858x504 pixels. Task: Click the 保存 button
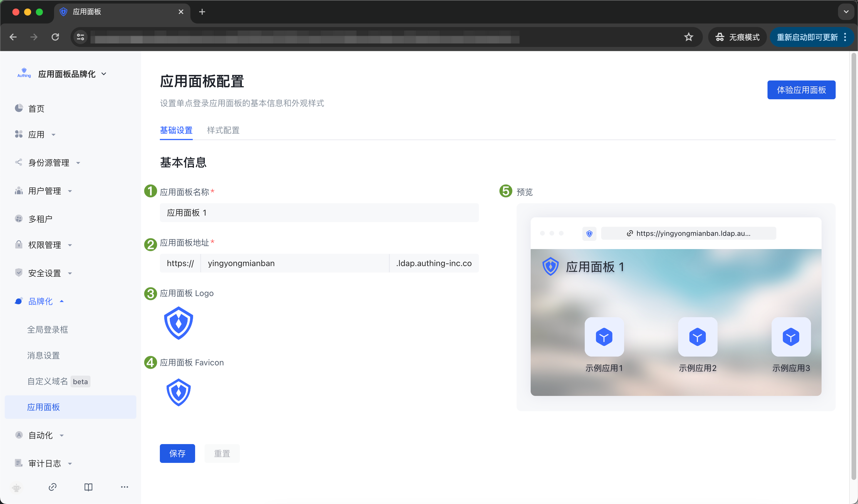pos(177,453)
